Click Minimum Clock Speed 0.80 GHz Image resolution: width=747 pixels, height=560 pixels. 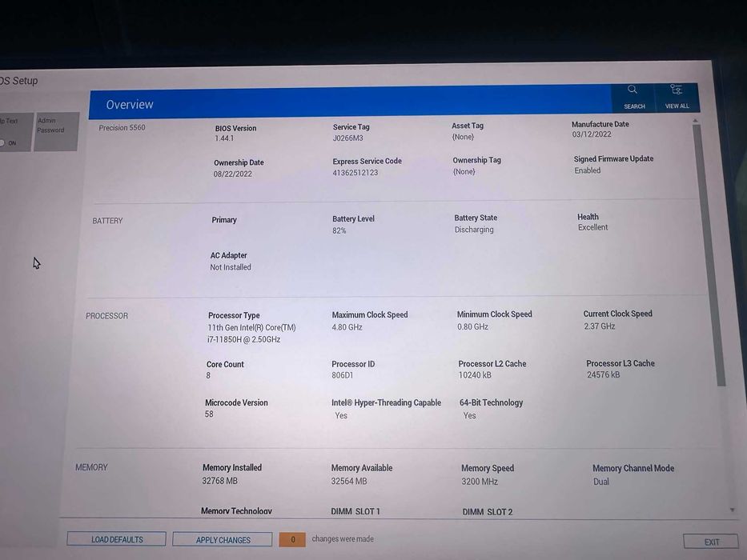pos(472,326)
